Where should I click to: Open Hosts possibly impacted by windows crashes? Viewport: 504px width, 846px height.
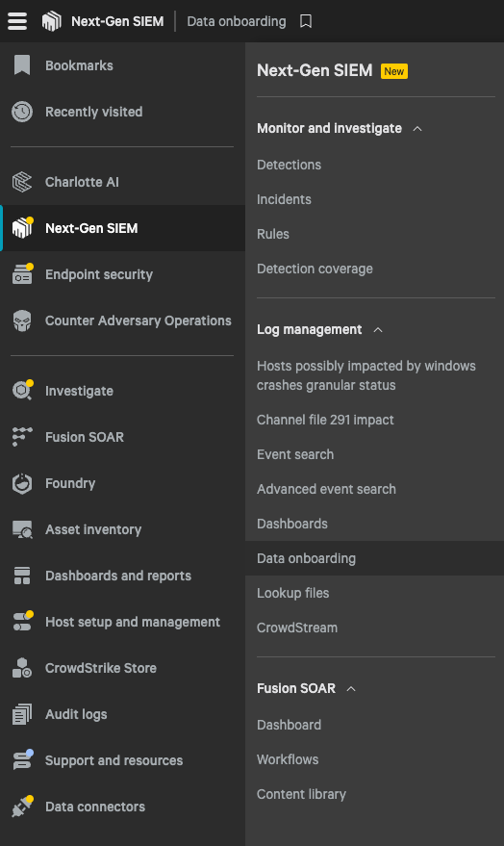point(366,375)
